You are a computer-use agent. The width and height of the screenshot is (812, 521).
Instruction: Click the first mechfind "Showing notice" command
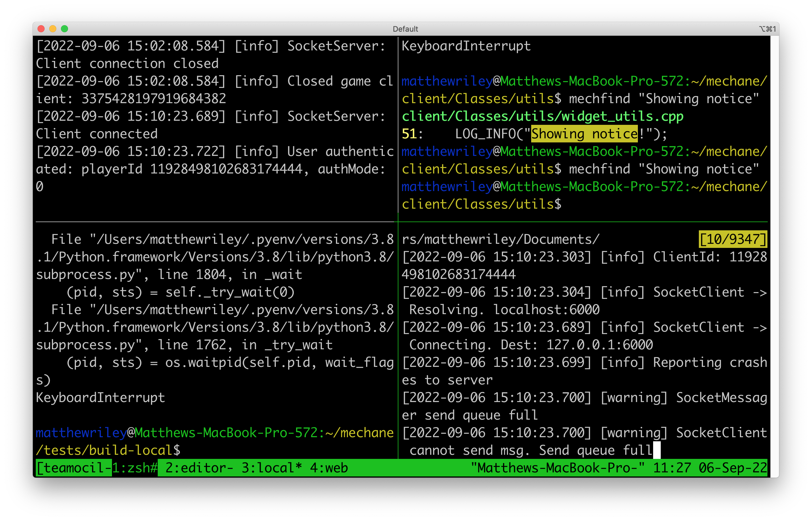point(664,99)
